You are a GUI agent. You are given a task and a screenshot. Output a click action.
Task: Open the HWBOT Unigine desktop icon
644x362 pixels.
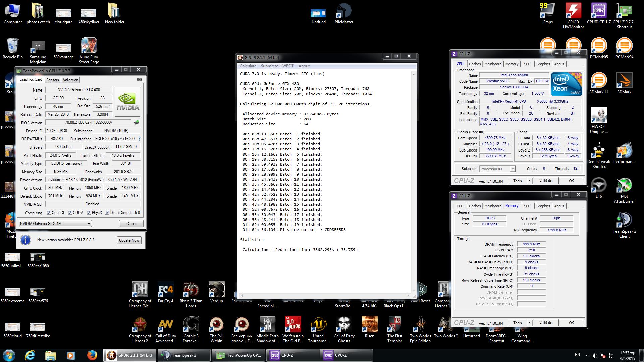(599, 121)
